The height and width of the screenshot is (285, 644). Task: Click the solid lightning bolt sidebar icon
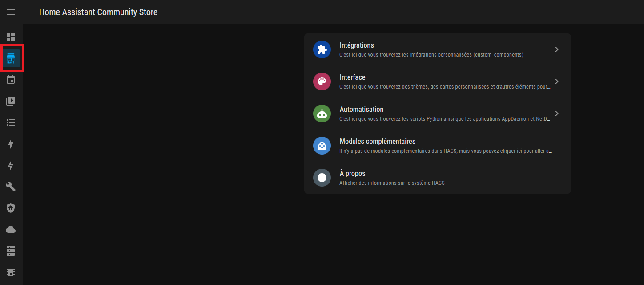click(x=11, y=144)
